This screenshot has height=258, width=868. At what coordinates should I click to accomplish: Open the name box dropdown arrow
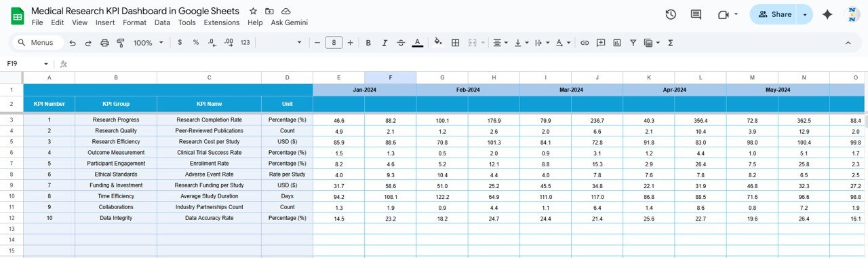point(46,64)
